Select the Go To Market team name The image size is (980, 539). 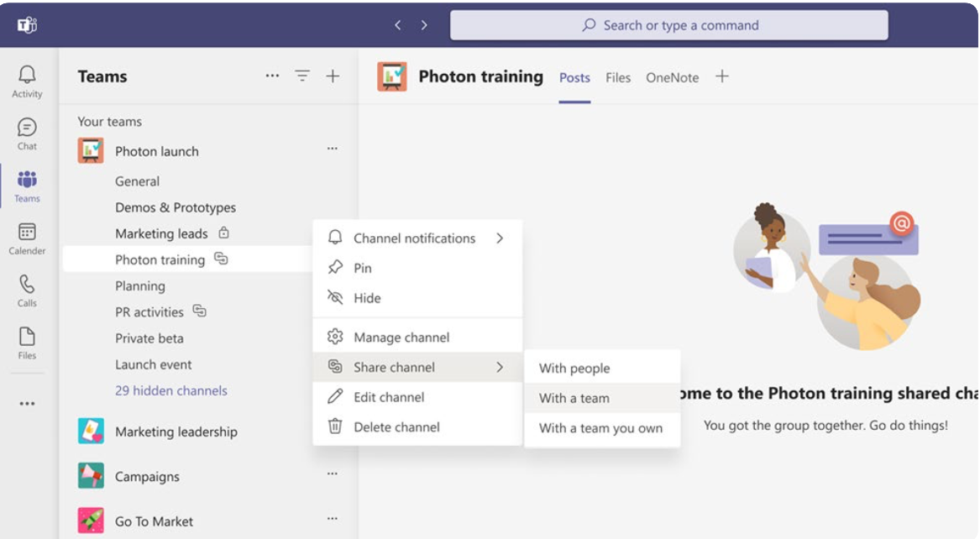click(x=155, y=521)
